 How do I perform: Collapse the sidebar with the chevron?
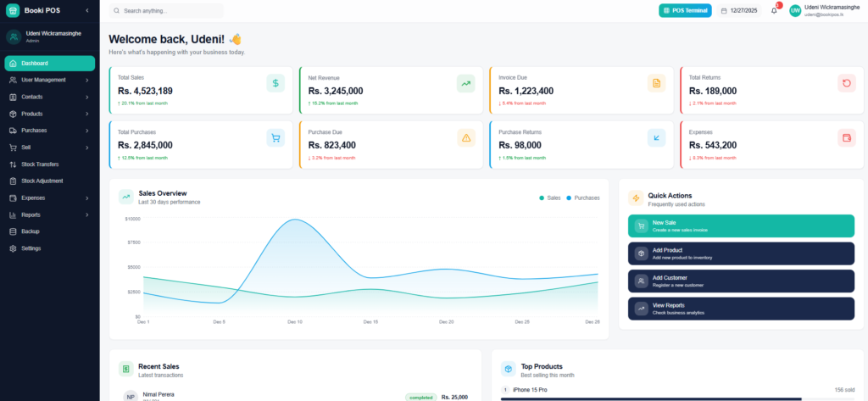pos(87,10)
